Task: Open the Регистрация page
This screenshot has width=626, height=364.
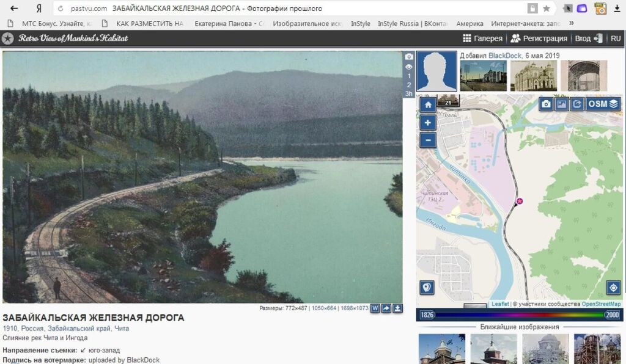Action: [539, 38]
